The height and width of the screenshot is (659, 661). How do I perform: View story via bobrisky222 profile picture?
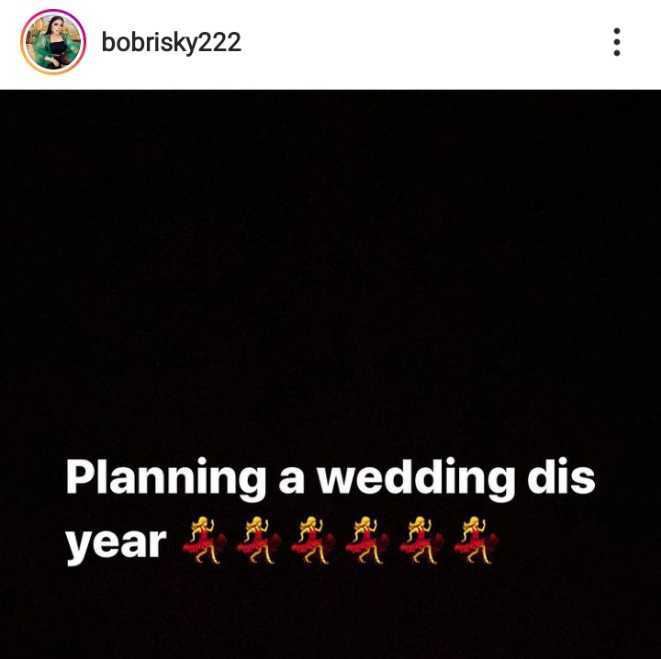tap(53, 42)
